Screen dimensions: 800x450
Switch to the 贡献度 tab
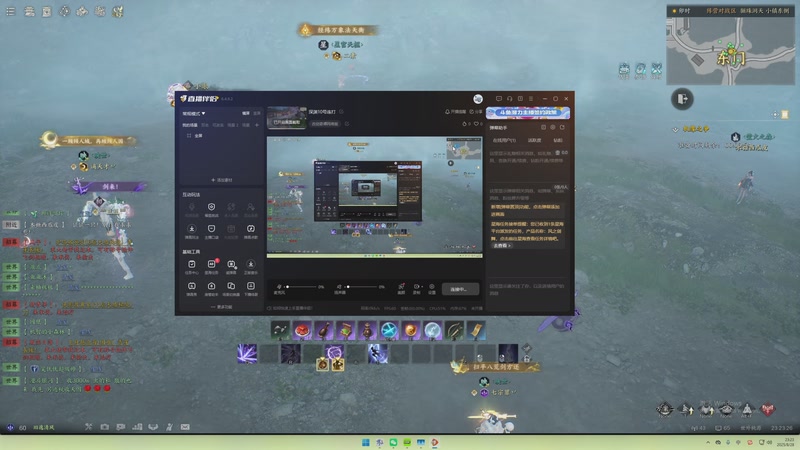(534, 140)
